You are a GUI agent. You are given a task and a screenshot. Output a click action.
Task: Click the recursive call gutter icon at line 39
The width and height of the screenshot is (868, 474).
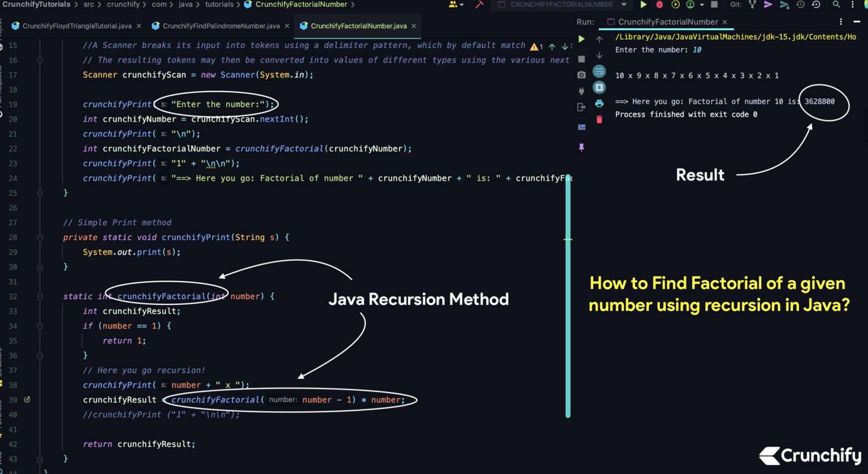pyautogui.click(x=26, y=399)
